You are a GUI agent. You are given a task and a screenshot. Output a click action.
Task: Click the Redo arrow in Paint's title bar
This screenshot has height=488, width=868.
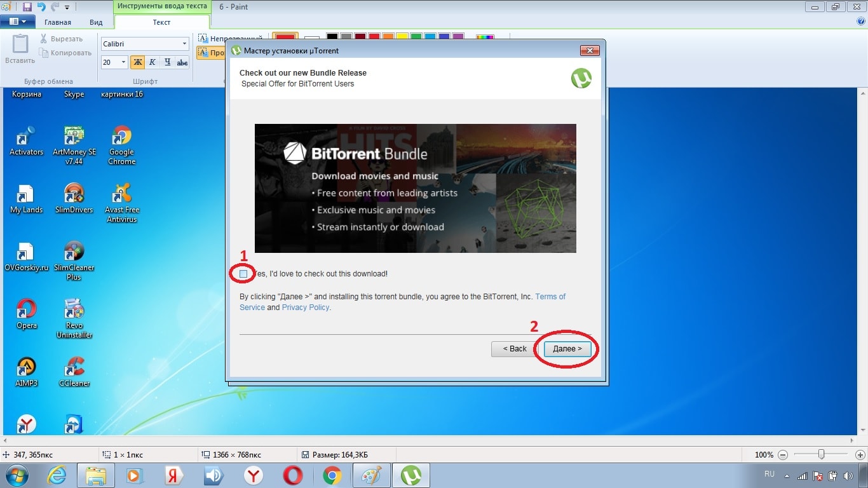tap(55, 7)
